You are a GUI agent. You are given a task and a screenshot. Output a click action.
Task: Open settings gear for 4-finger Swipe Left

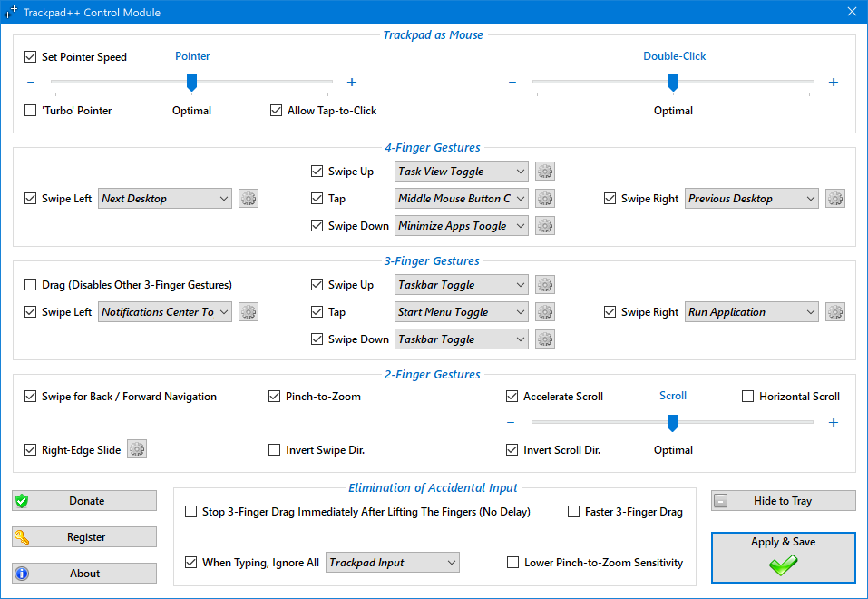tap(249, 199)
